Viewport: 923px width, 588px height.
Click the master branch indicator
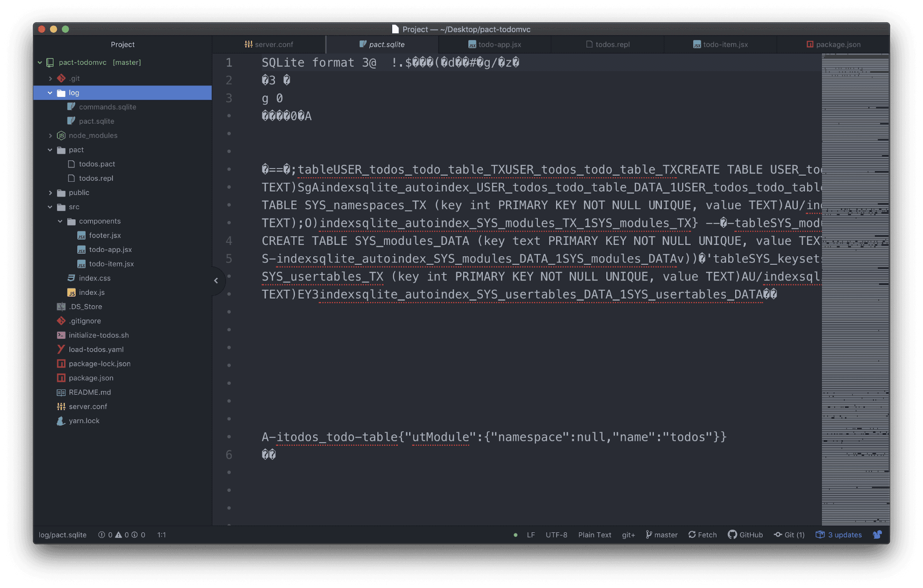665,534
